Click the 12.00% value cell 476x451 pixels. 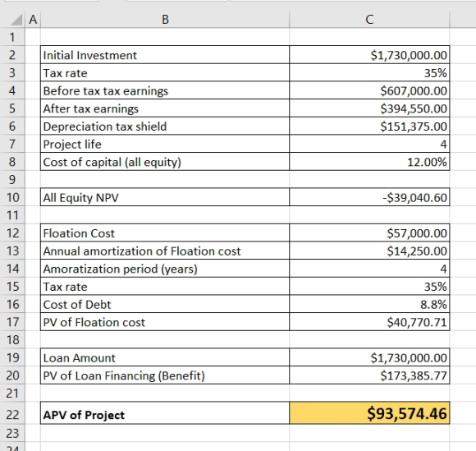[369, 162]
